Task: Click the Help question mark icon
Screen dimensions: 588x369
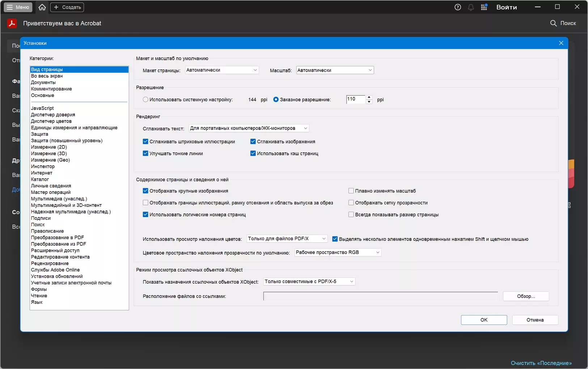Action: 458,7
